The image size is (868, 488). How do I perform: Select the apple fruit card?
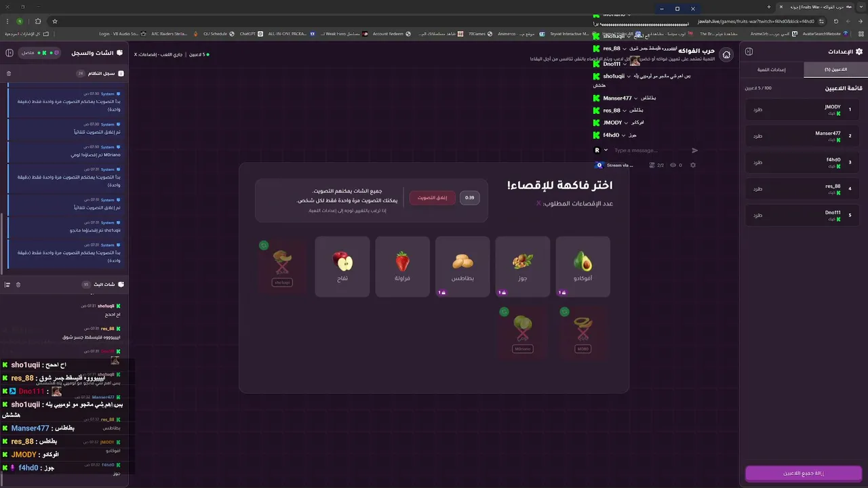tap(342, 266)
